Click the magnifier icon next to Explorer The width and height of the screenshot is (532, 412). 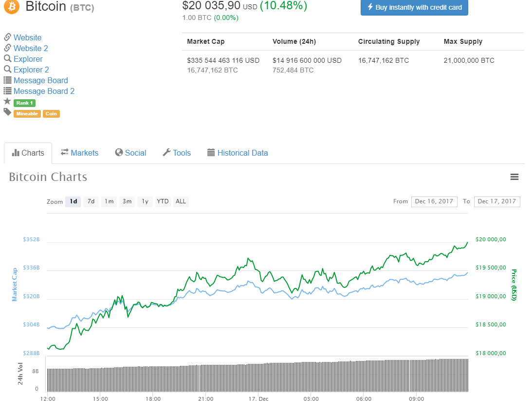7,59
